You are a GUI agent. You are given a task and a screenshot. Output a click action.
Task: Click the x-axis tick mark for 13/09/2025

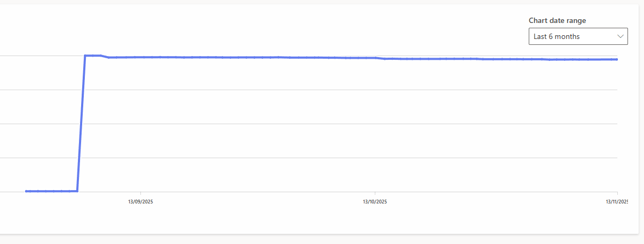pyautogui.click(x=140, y=194)
